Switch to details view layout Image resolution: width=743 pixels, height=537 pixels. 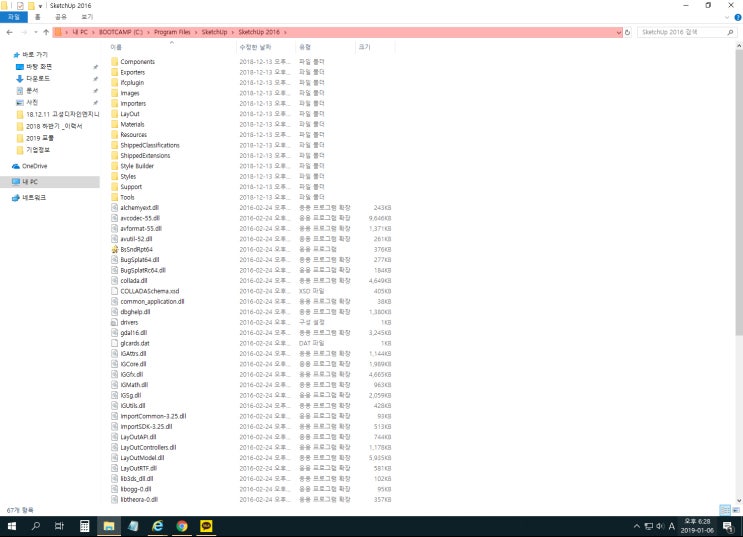725,510
